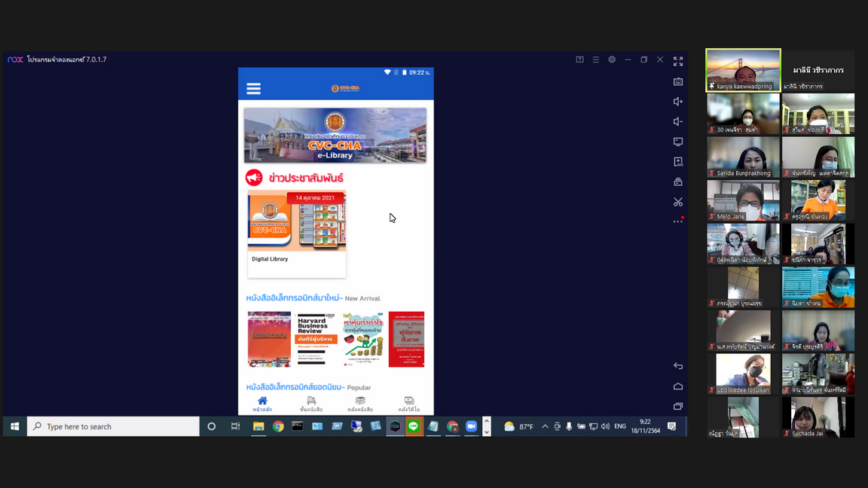Viewport: 868px width, 488px height.
Task: Open the hamburger menu in the e-Library app
Action: click(x=253, y=89)
